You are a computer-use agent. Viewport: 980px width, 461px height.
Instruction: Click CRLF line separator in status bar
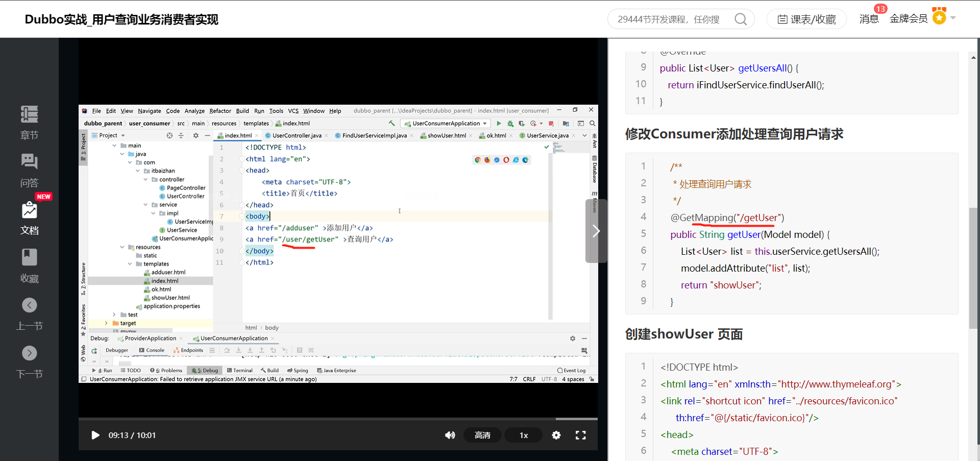529,379
